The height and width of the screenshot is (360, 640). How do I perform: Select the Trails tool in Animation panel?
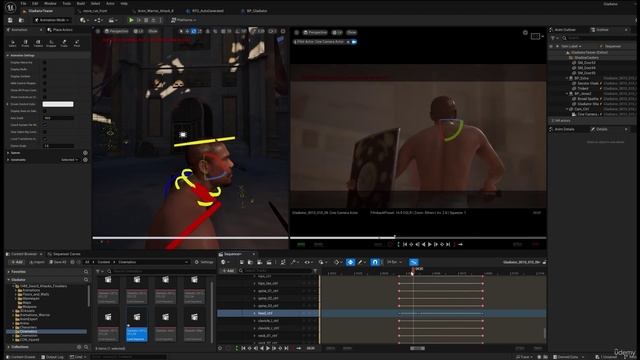(x=64, y=43)
